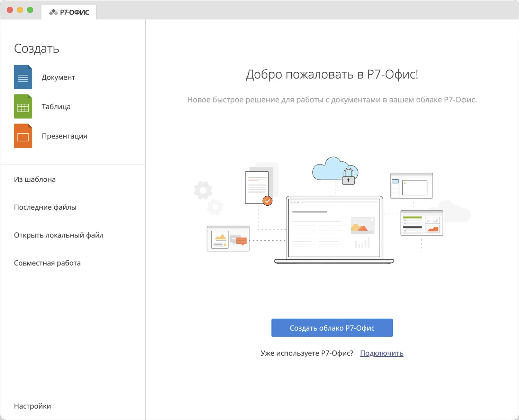Open Настройки at the sidebar bottom

tap(32, 406)
